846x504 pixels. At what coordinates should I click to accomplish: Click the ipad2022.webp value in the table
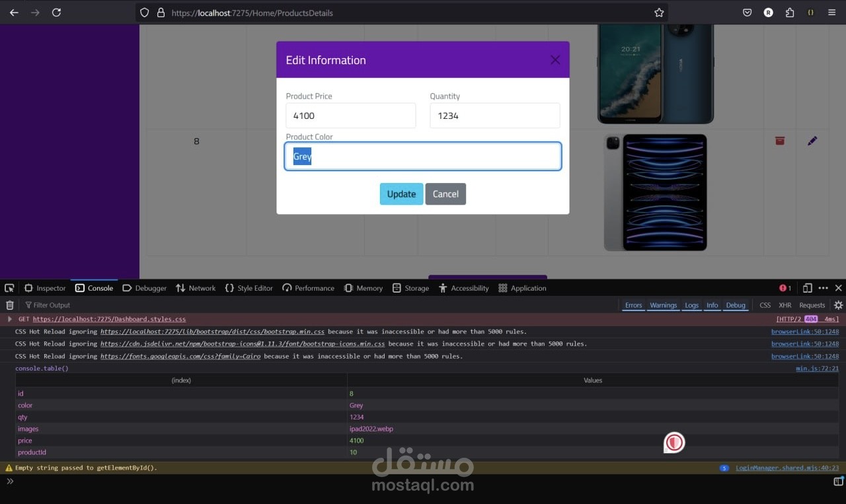(x=371, y=429)
